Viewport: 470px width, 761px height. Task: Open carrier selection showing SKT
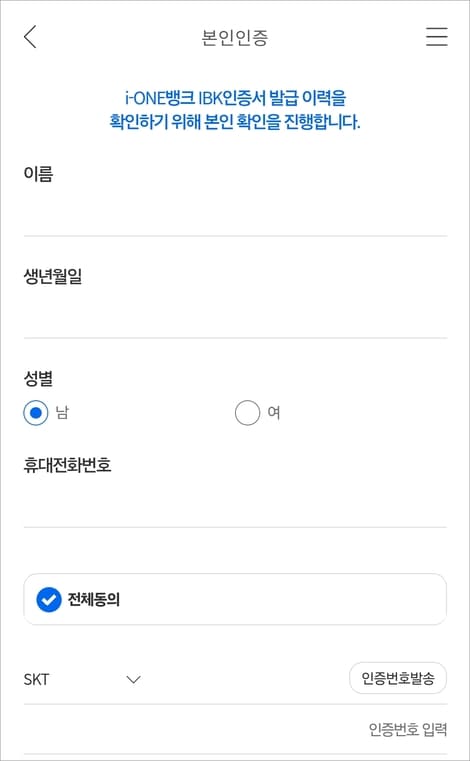(83, 679)
